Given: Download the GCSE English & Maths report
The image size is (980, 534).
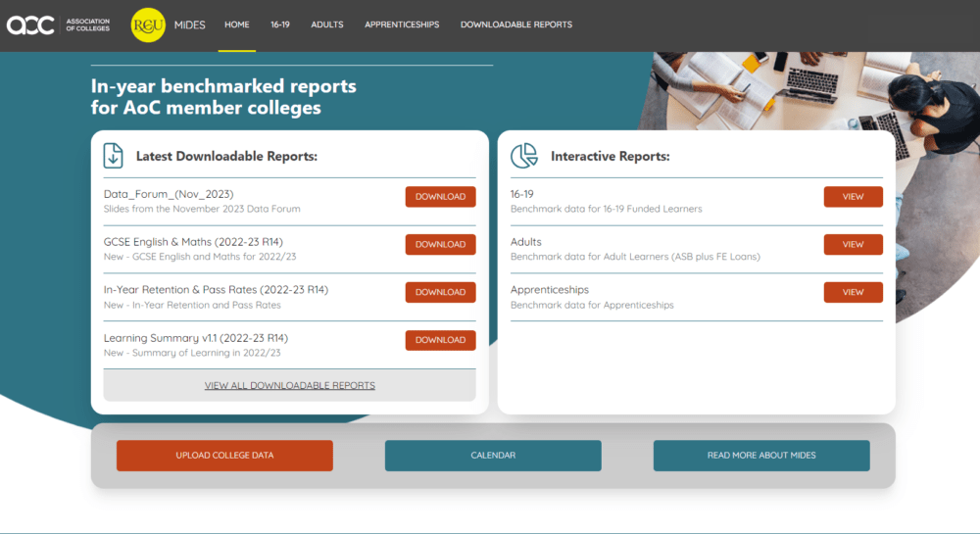Looking at the screenshot, I should 440,245.
